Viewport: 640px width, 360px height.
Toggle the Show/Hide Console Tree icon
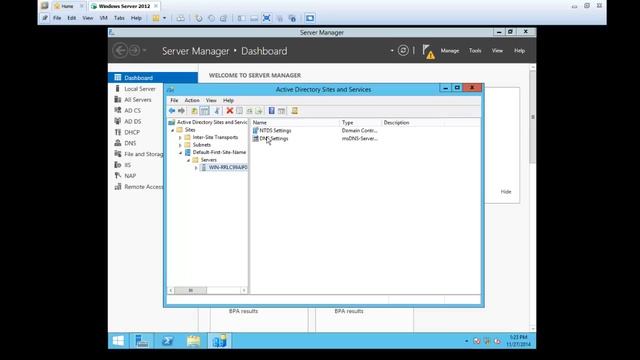(x=204, y=111)
